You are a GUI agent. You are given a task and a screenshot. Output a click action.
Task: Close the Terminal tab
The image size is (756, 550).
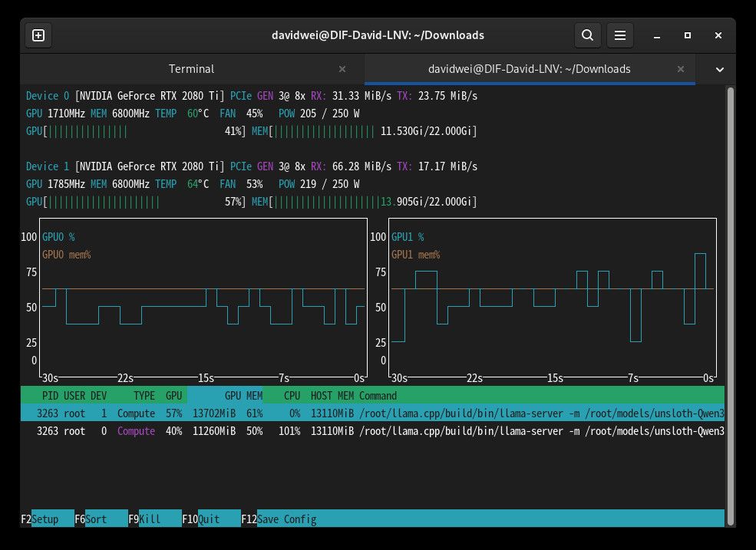tap(342, 69)
